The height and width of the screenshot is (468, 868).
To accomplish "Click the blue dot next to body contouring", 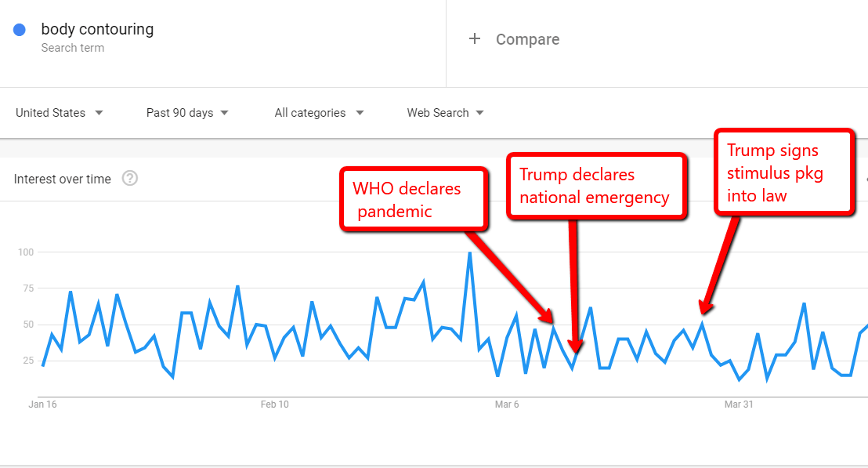I will point(20,30).
